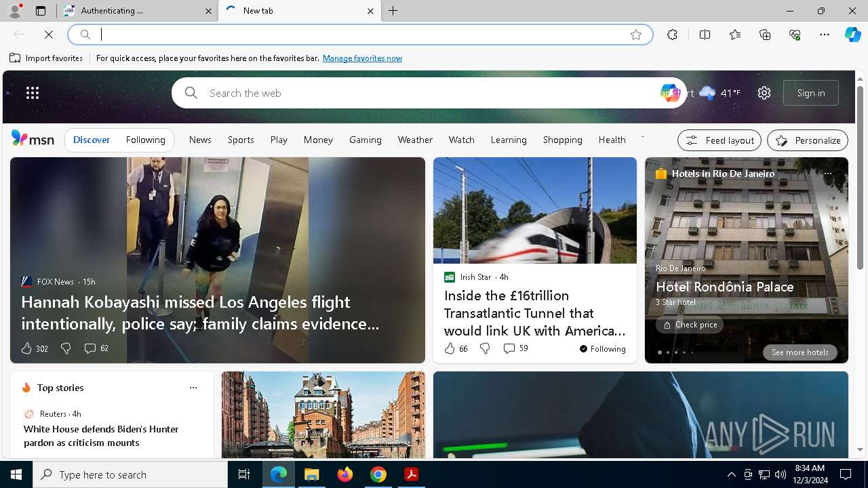Click the taskbar search box
The width and height of the screenshot is (868, 488).
pyautogui.click(x=130, y=474)
